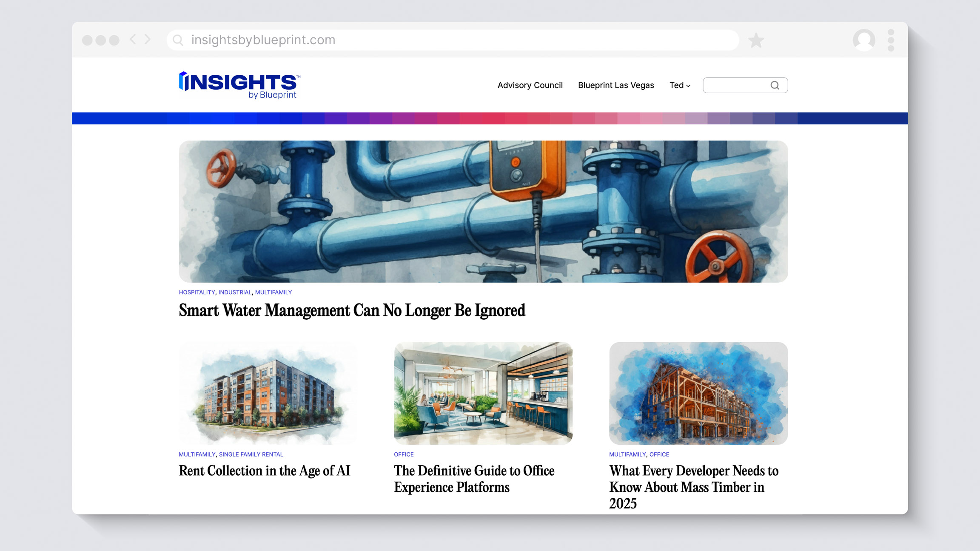The width and height of the screenshot is (980, 551).
Task: Open browser three-dot menu
Action: (891, 40)
